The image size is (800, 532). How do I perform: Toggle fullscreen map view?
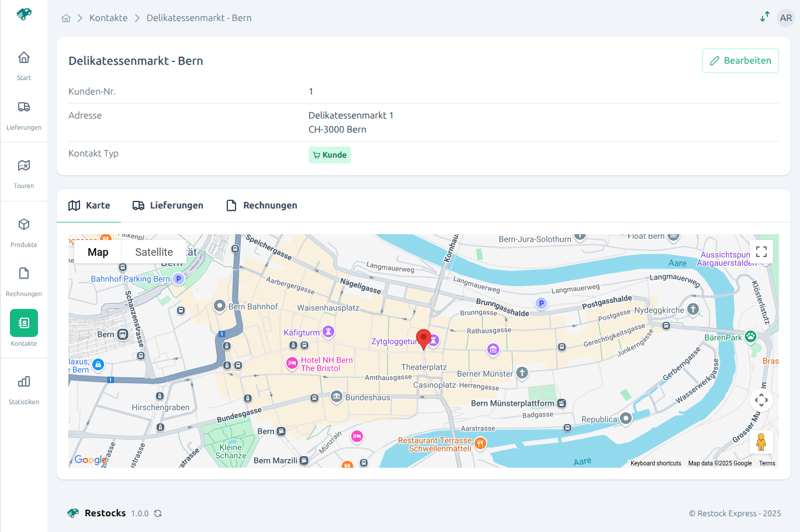tap(761, 252)
